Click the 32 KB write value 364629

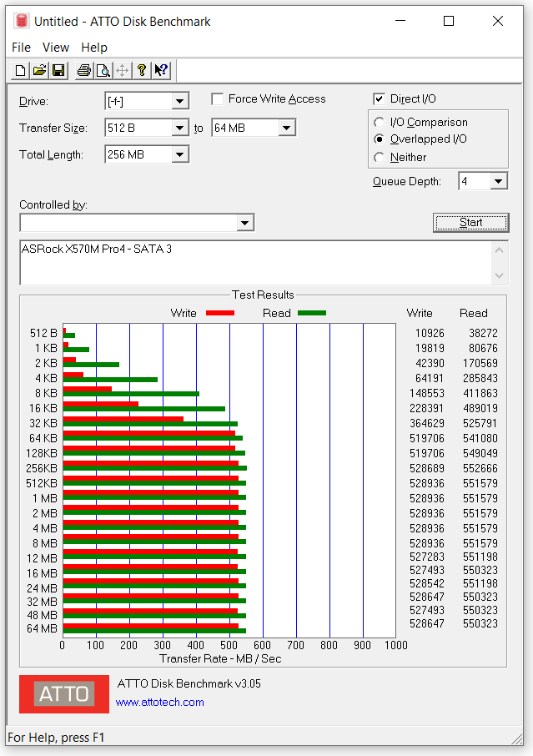(427, 423)
